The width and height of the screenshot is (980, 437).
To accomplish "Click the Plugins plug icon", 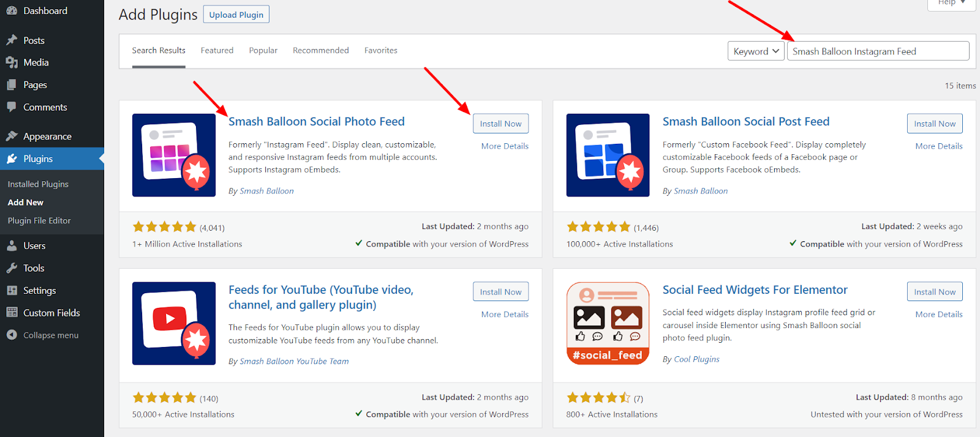I will click(12, 159).
